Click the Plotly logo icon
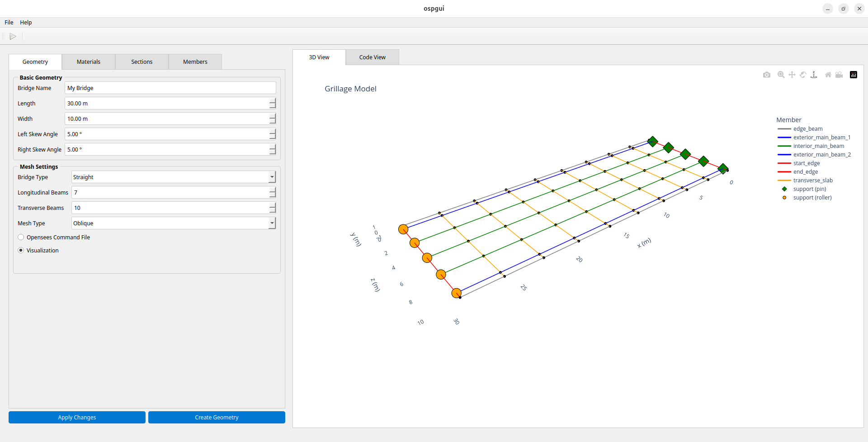Image resolution: width=868 pixels, height=442 pixels. [x=854, y=75]
